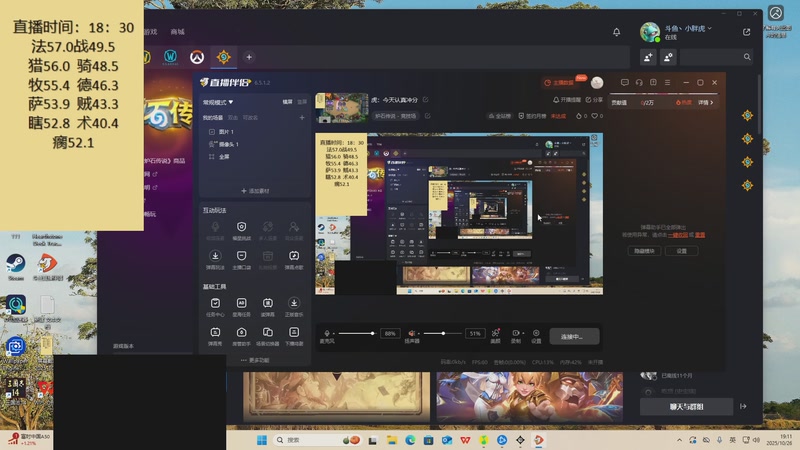Open the 弹幕秀 tool icon
The width and height of the screenshot is (800, 450).
215,332
